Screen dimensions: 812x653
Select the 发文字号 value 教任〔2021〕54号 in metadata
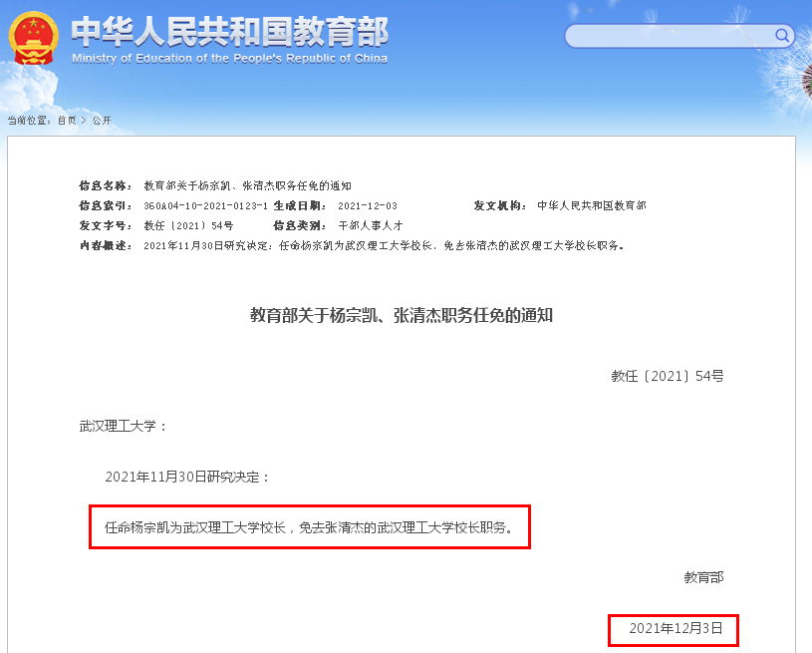click(188, 225)
